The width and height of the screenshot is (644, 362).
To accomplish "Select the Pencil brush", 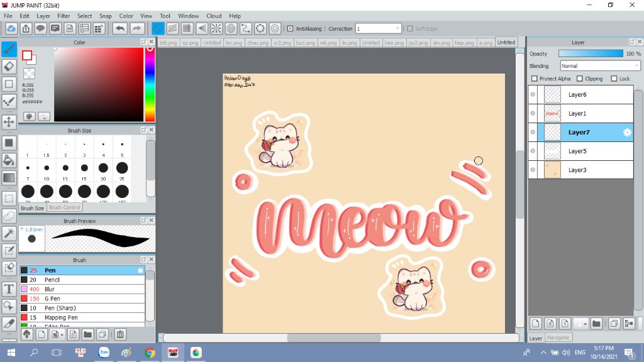I will (82, 280).
